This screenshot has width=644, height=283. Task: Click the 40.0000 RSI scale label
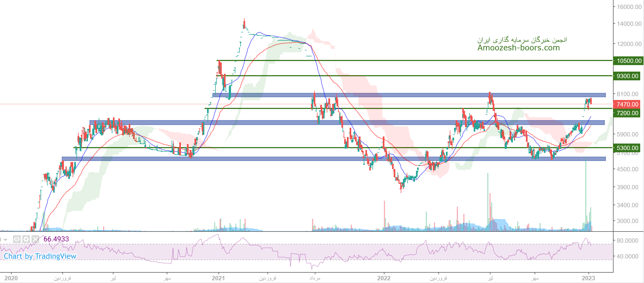click(x=627, y=256)
